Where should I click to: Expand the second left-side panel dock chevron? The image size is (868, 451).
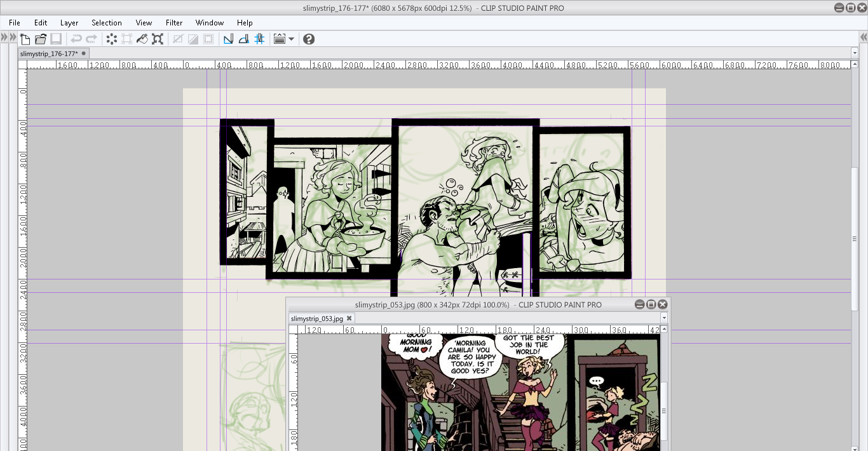click(x=12, y=37)
